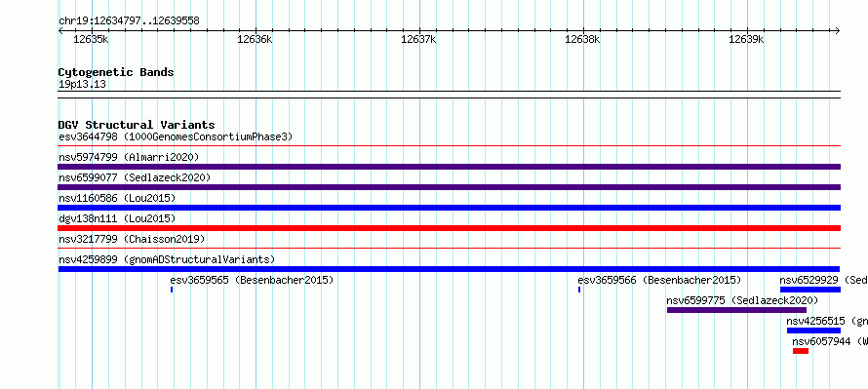Click the DGV Structural Variants track title
The width and height of the screenshot is (868, 389).
137,125
